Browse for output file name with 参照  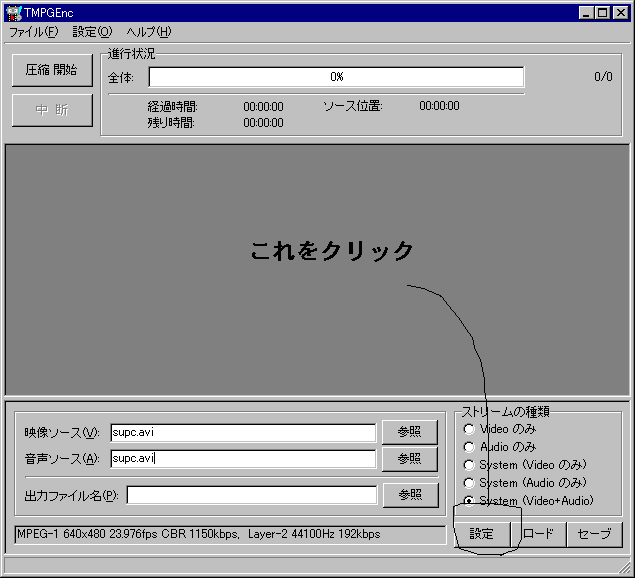tap(410, 495)
